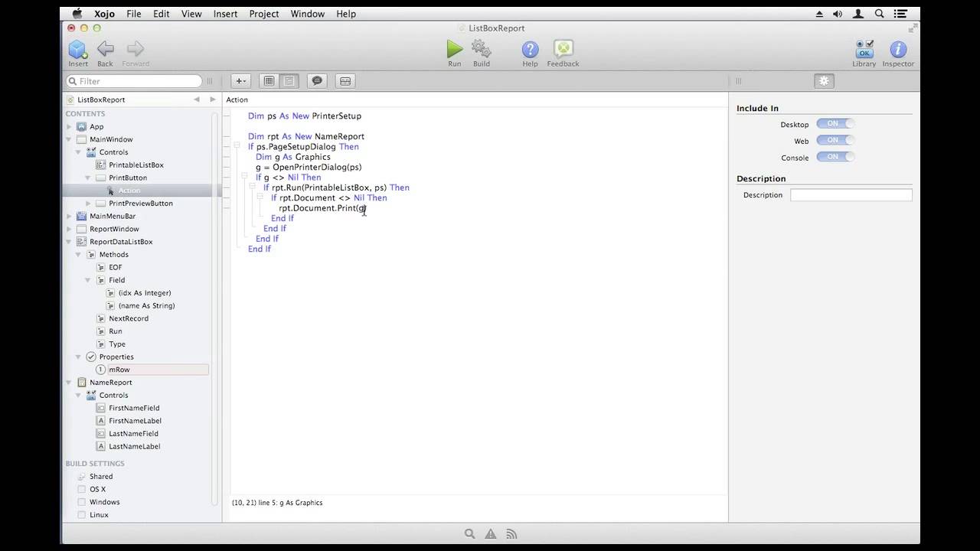Expand the MainMenuBar item

[x=69, y=217]
